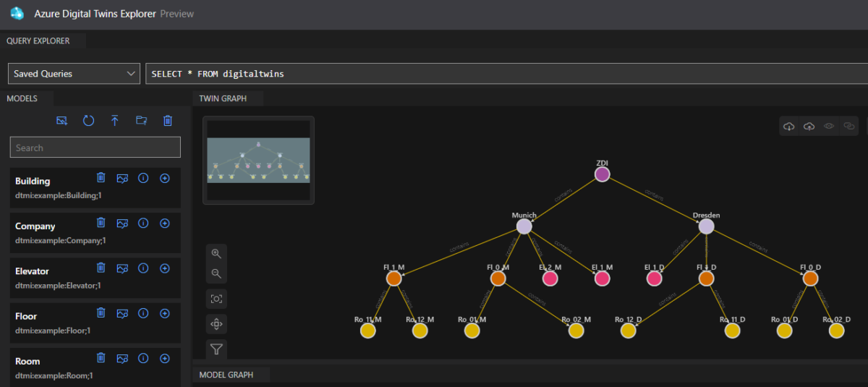This screenshot has width=868, height=387.
Task: Zoom out of the twin graph
Action: [x=216, y=273]
